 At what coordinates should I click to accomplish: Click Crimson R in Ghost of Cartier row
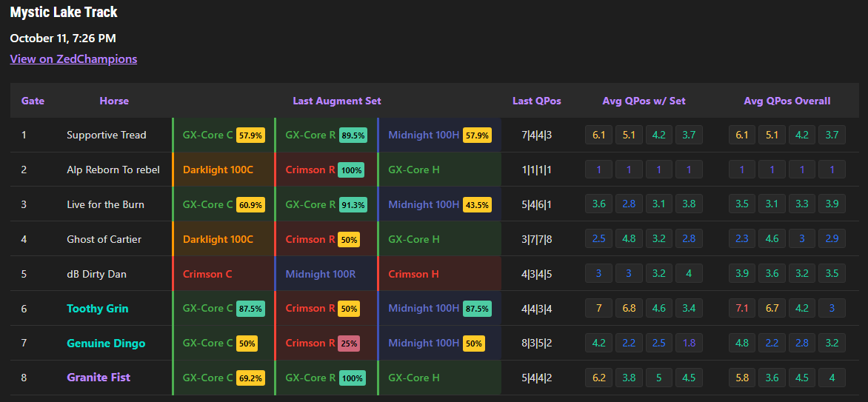click(x=310, y=239)
